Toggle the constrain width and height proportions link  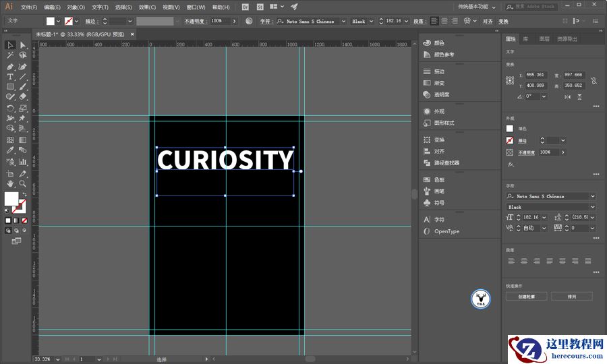[x=593, y=80]
